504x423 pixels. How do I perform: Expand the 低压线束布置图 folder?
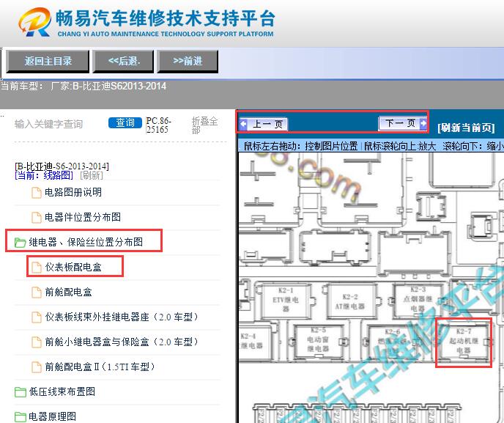tap(62, 391)
